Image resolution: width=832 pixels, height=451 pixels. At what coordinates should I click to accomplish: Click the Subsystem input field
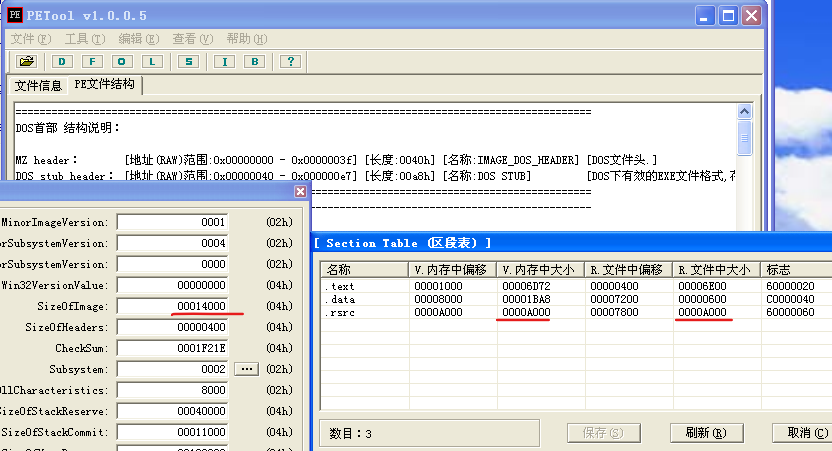pos(172,369)
